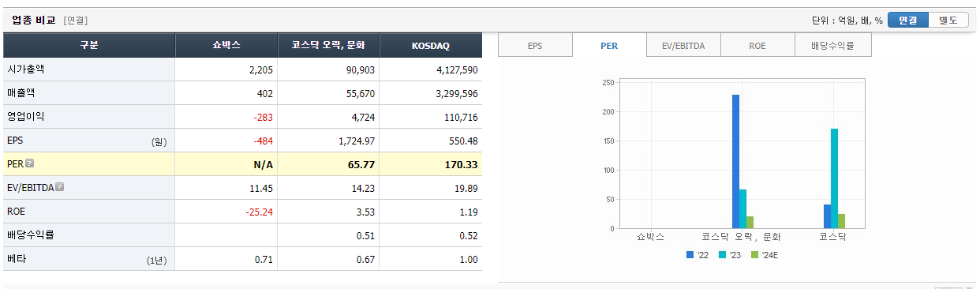Switch to the 배당수익률 chart tab
Image resolution: width=980 pixels, height=289 pixels.
pos(832,46)
